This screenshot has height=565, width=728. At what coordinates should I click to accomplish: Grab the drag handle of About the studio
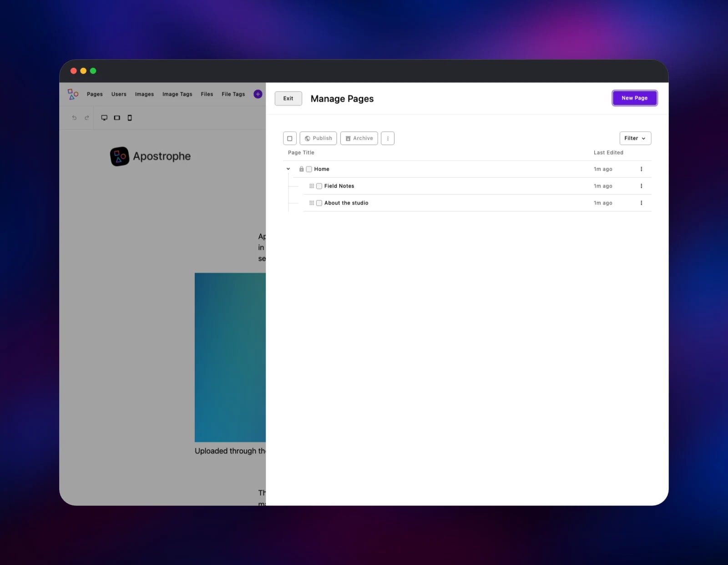coord(312,203)
